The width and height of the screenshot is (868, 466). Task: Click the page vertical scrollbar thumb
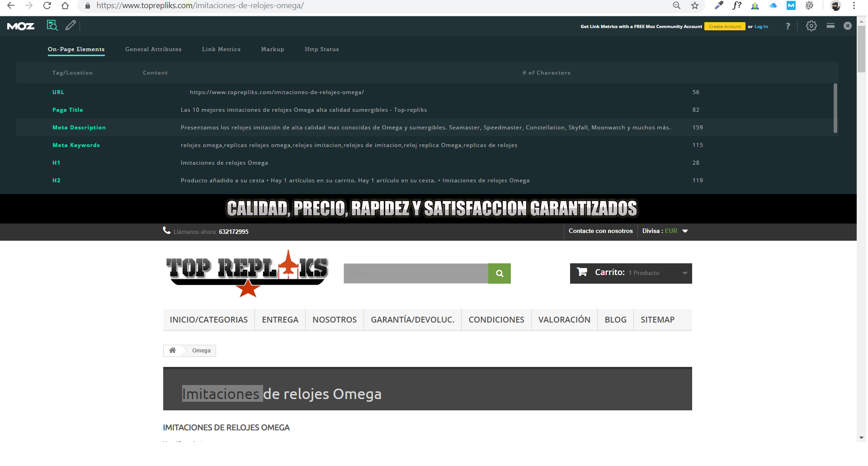coord(862,49)
